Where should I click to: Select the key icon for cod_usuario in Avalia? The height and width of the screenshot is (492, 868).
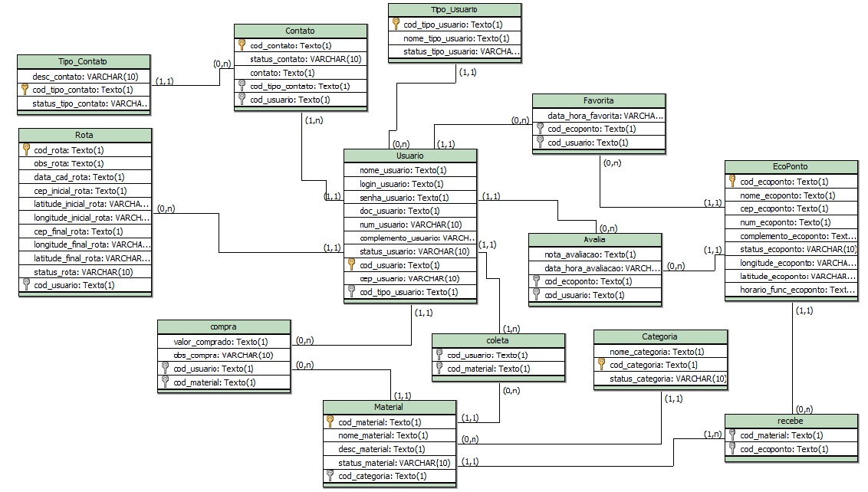click(537, 294)
